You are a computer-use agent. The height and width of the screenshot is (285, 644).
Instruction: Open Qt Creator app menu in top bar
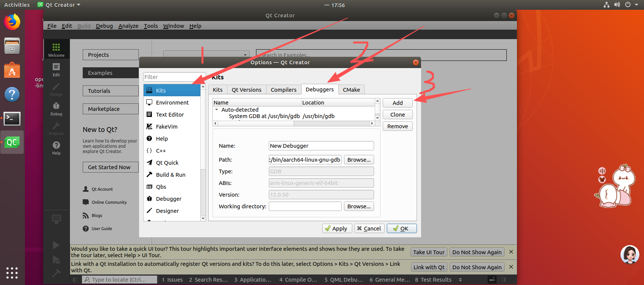click(59, 5)
